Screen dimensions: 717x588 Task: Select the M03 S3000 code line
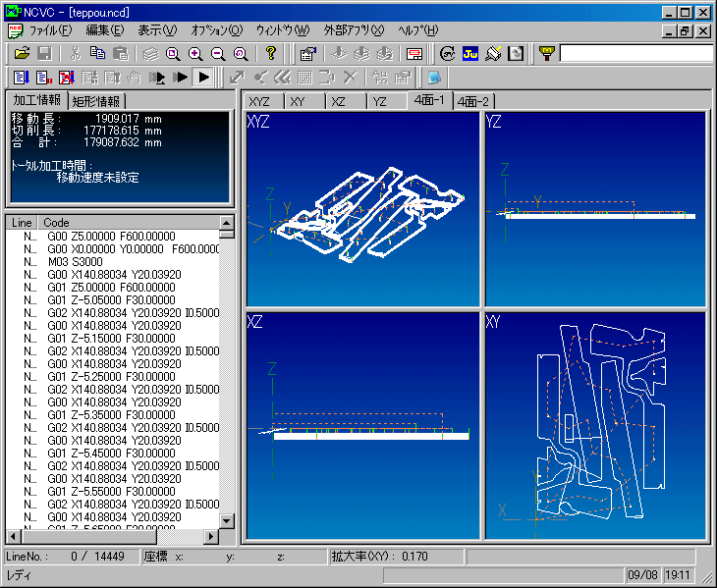click(x=113, y=262)
